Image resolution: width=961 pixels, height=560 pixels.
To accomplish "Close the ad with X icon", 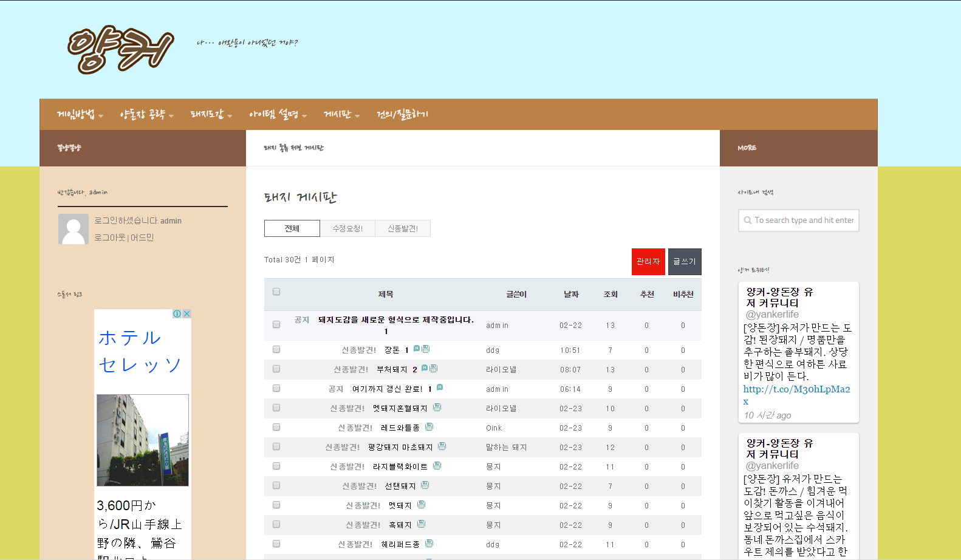I will 187,314.
